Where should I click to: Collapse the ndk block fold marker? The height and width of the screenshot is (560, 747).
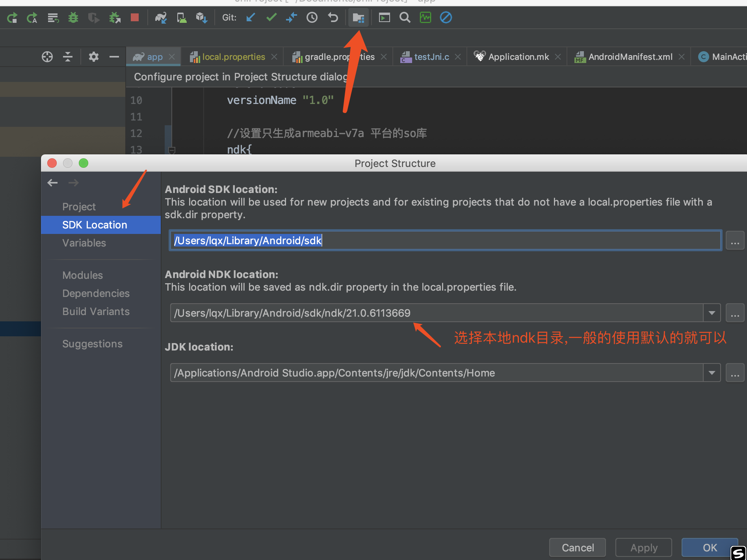point(172,150)
